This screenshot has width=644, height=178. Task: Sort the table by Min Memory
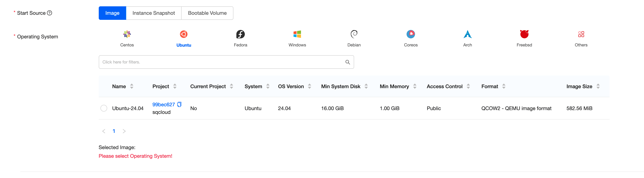click(415, 86)
